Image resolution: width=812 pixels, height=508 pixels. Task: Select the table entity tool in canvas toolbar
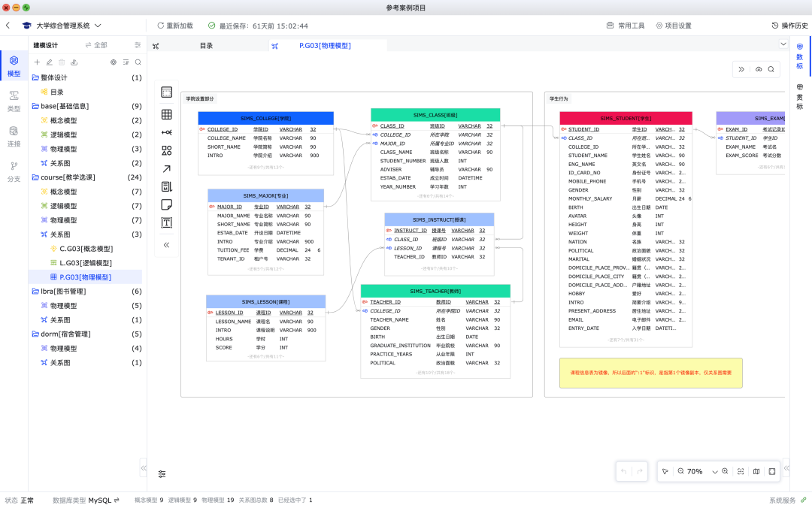point(167,92)
